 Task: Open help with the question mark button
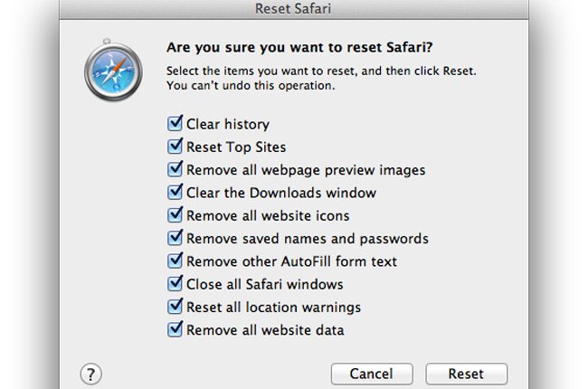[x=90, y=373]
